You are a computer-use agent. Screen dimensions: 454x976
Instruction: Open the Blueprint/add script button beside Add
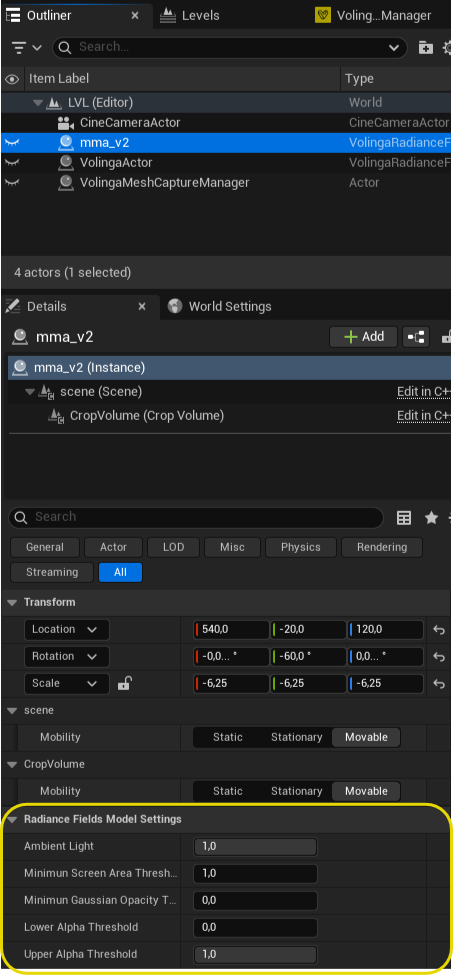(x=415, y=337)
